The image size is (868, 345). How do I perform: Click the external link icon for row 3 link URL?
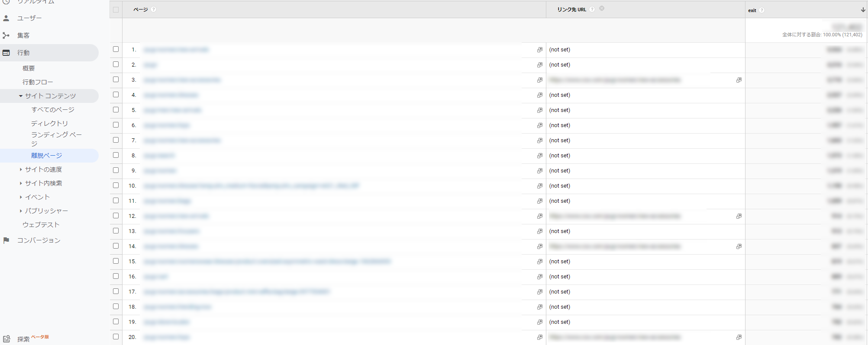click(x=739, y=80)
